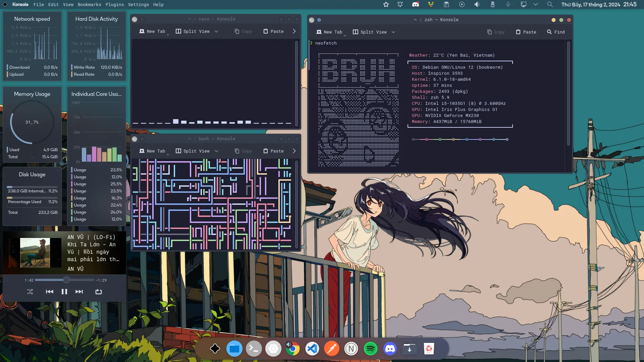Skip to the previous track in media player
This screenshot has width=644, height=362.
click(50, 292)
